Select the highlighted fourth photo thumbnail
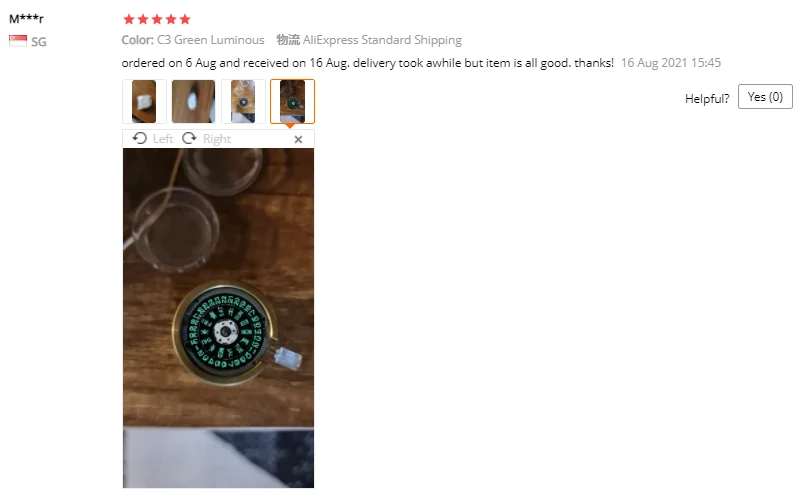This screenshot has width=801, height=500. 292,101
